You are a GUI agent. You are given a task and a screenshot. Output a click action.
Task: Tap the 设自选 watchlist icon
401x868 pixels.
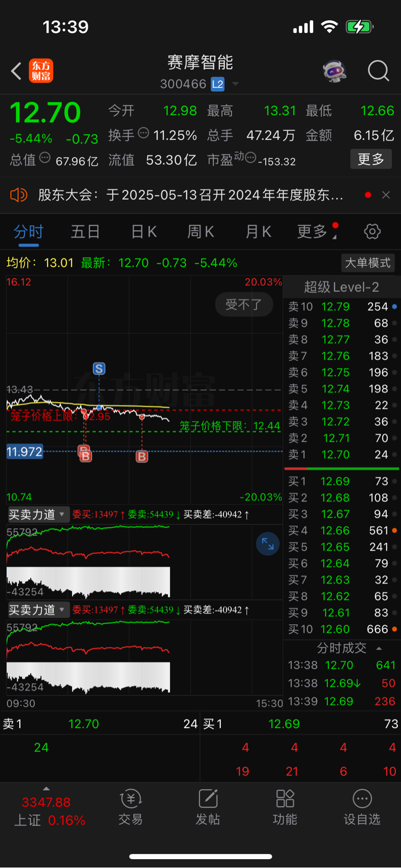362,807
